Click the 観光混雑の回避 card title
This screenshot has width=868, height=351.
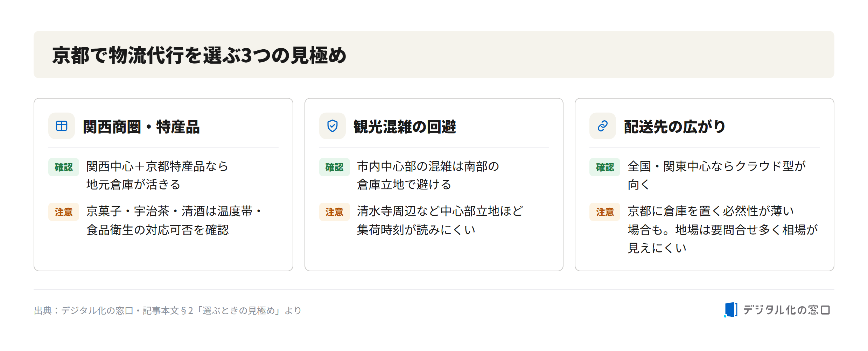coord(405,127)
